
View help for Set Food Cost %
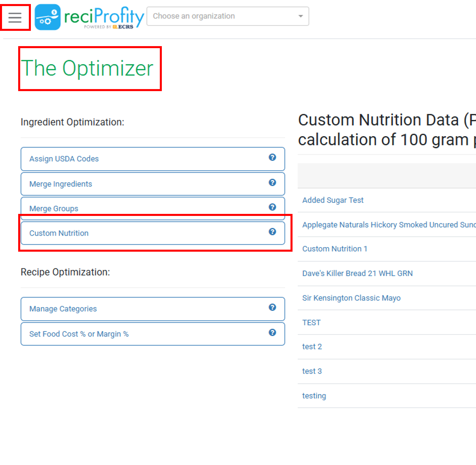point(272,332)
